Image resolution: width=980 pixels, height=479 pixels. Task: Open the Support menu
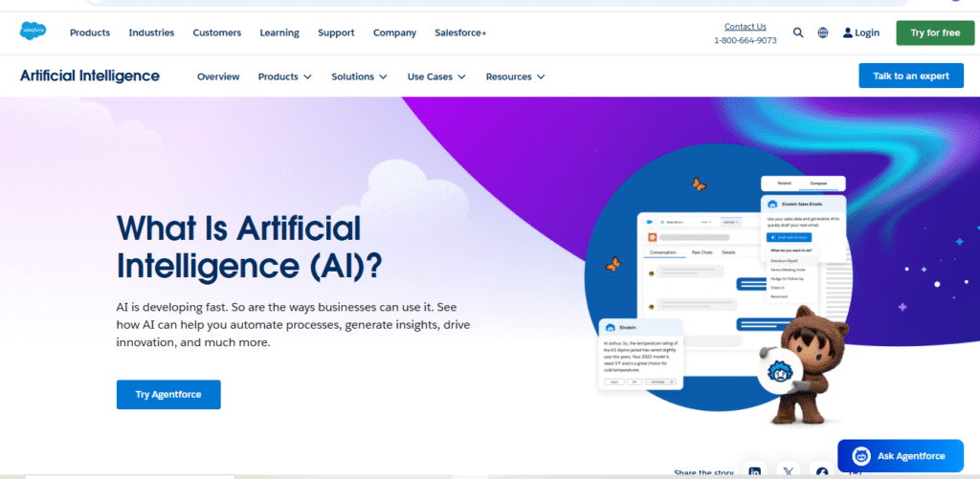[336, 33]
